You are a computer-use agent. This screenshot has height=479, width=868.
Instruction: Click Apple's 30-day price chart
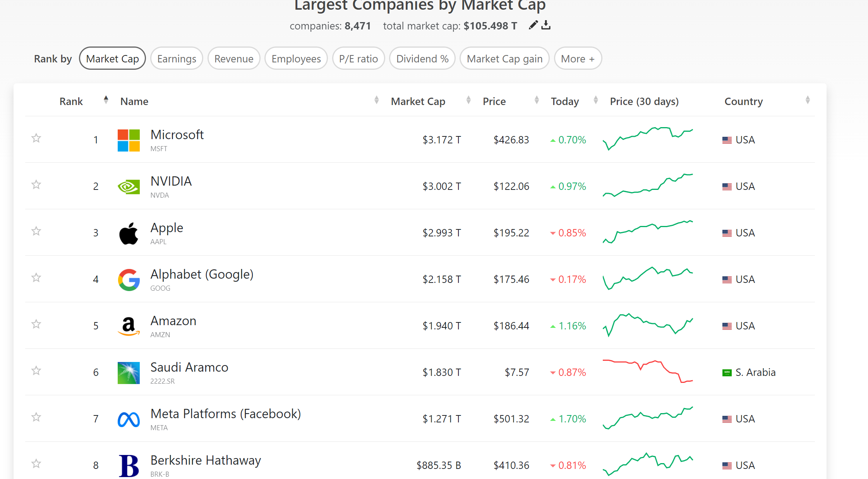point(648,232)
